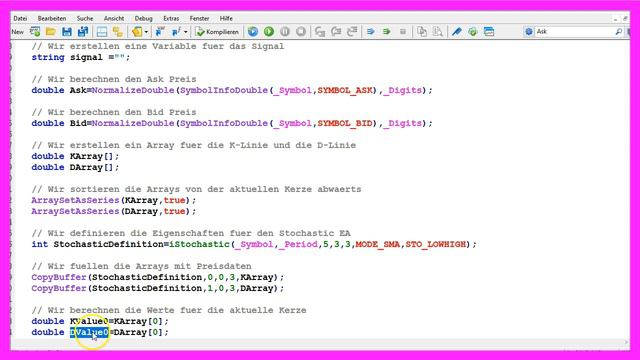The width and height of the screenshot is (640, 360).
Task: Click the gray pause debugging icon
Action: click(x=285, y=31)
